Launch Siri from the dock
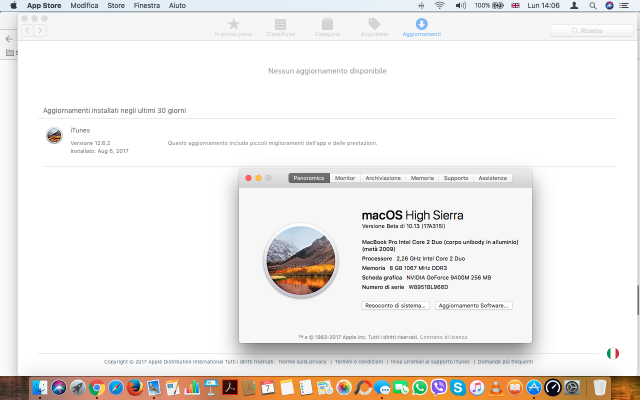The image size is (640, 400). (59, 387)
